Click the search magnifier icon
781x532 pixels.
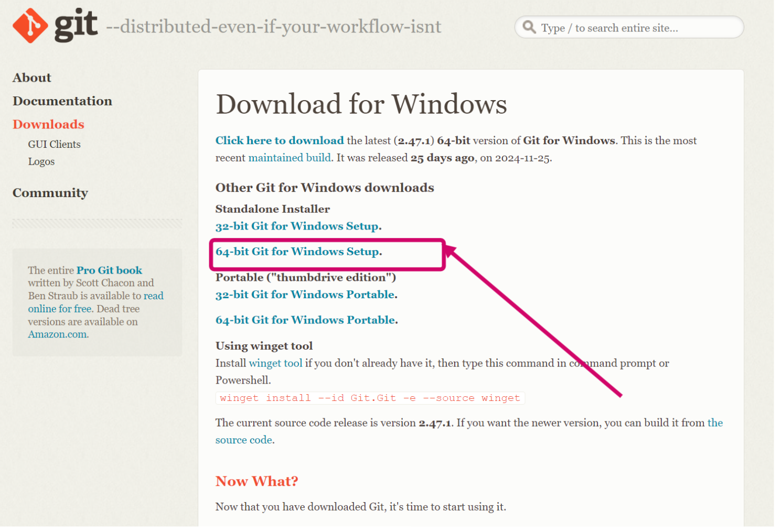tap(529, 27)
